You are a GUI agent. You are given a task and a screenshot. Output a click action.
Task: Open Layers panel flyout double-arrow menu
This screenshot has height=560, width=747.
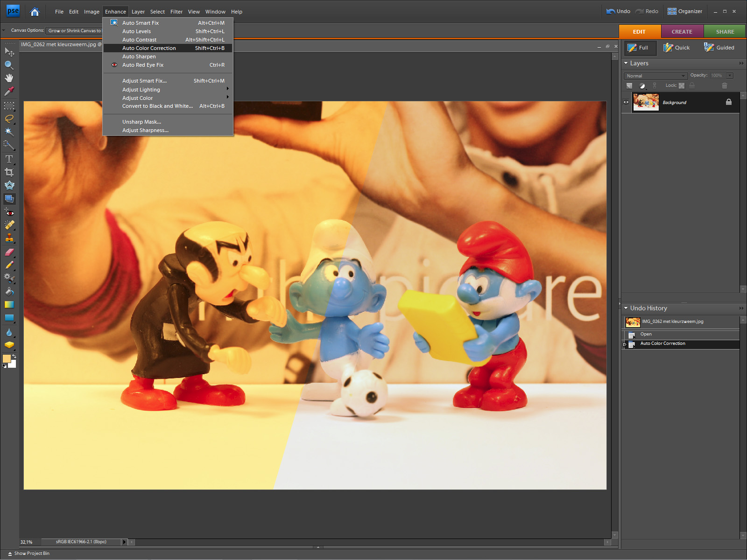pyautogui.click(x=741, y=63)
